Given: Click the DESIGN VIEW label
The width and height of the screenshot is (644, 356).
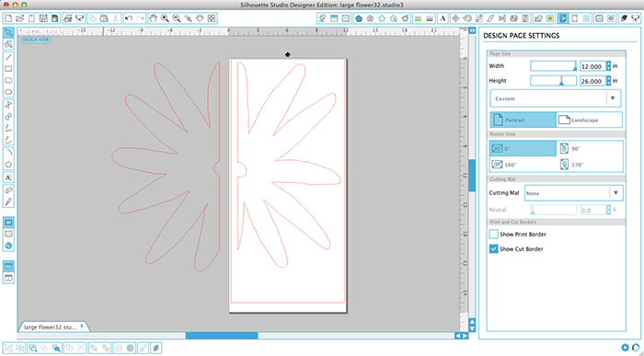Looking at the screenshot, I should point(36,40).
